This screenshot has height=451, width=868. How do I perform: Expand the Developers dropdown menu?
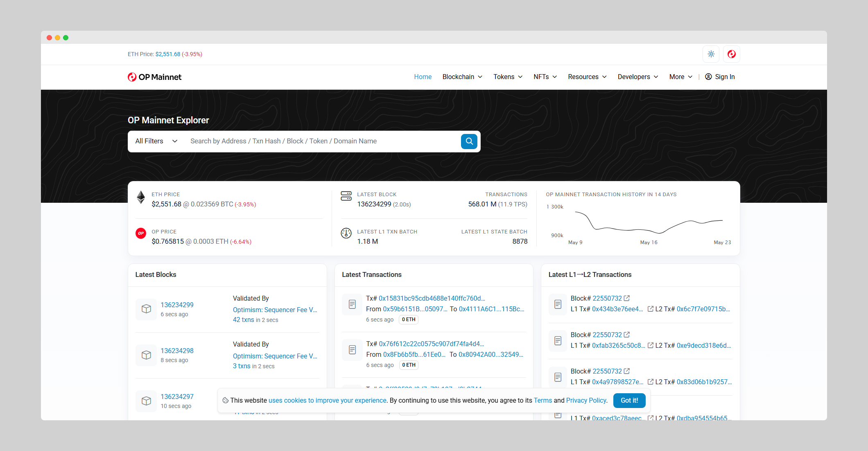tap(638, 77)
